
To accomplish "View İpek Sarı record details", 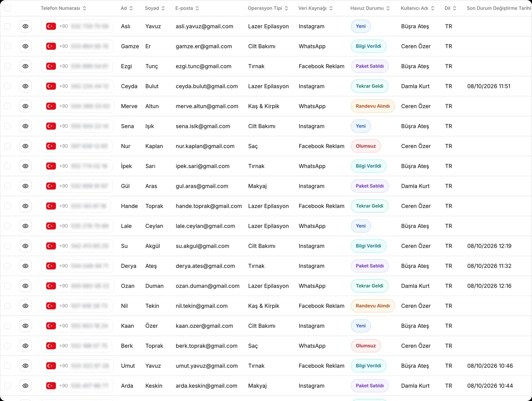I will [x=25, y=166].
